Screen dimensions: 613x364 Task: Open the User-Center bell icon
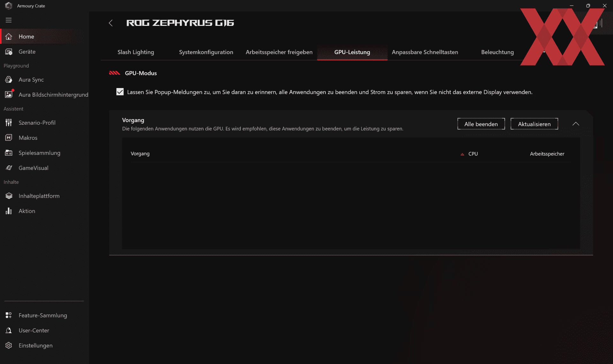9,331
